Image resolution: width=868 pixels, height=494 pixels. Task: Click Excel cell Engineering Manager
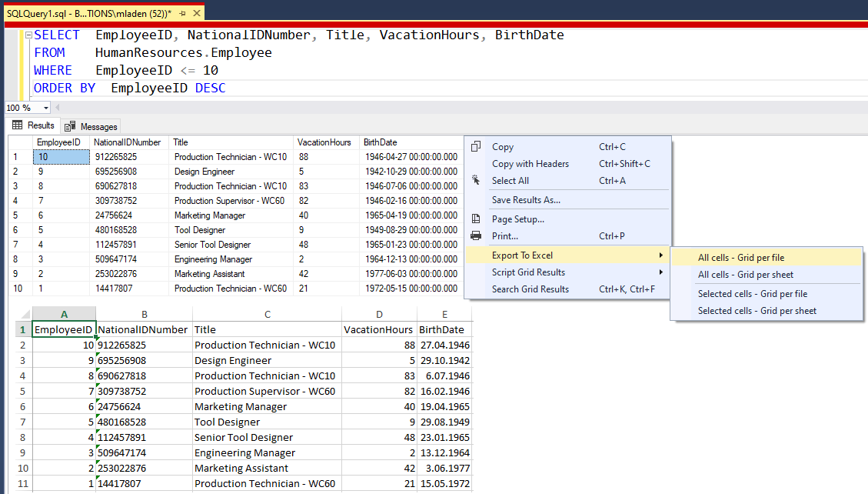[x=268, y=452]
